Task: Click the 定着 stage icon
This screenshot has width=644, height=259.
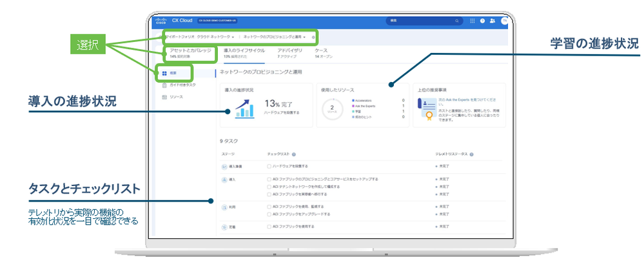Action: pos(224,227)
